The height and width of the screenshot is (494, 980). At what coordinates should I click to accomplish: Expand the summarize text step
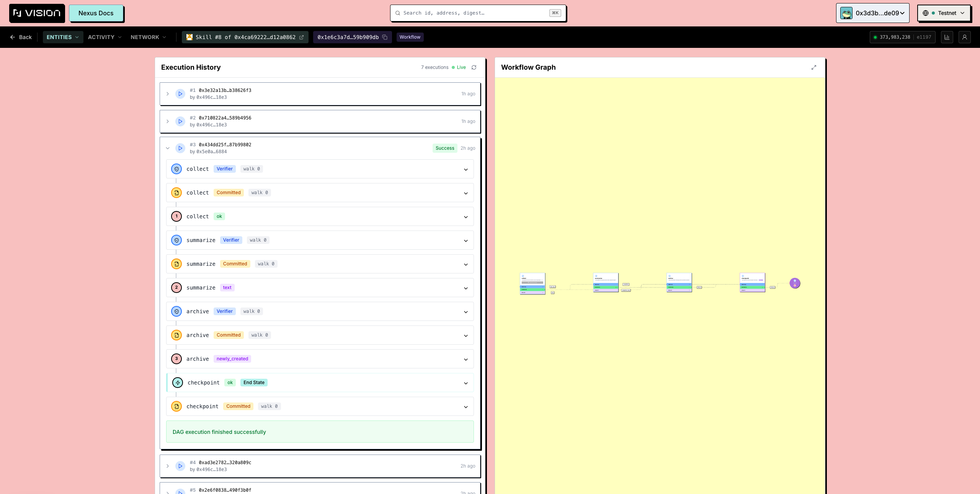point(466,288)
